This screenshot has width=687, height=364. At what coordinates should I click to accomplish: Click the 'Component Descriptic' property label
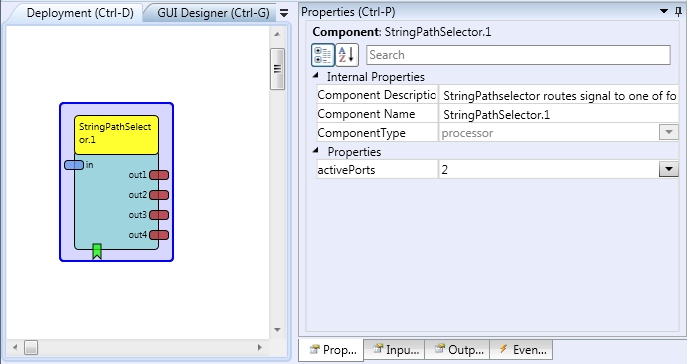[377, 95]
